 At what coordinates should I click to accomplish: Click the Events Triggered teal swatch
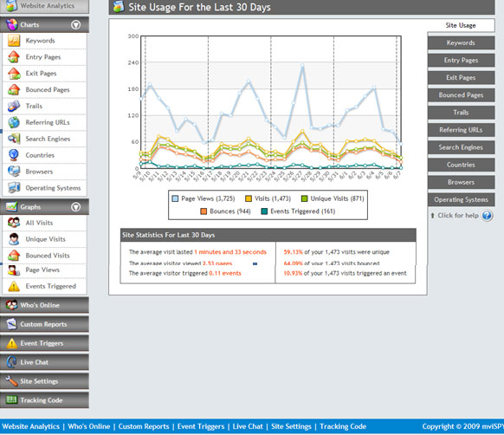point(264,211)
